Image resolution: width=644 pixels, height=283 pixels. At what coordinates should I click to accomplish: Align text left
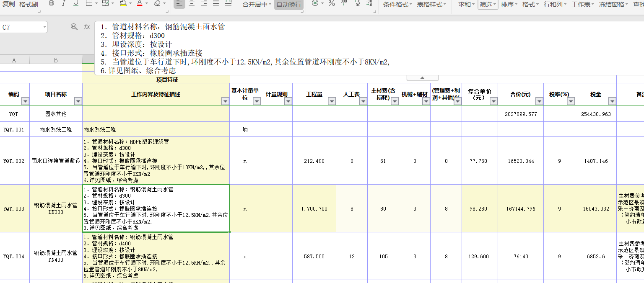tap(179, 3)
